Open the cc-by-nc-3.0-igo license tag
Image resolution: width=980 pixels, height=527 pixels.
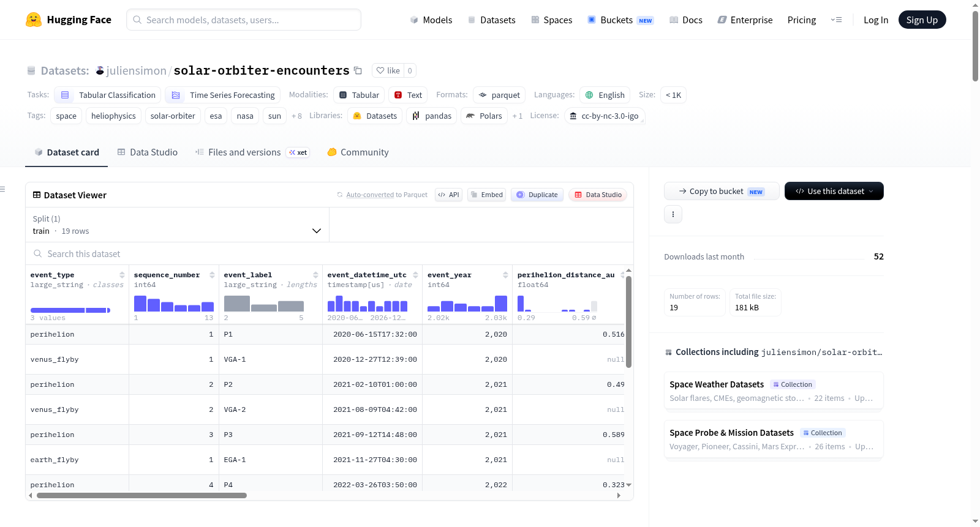[604, 116]
